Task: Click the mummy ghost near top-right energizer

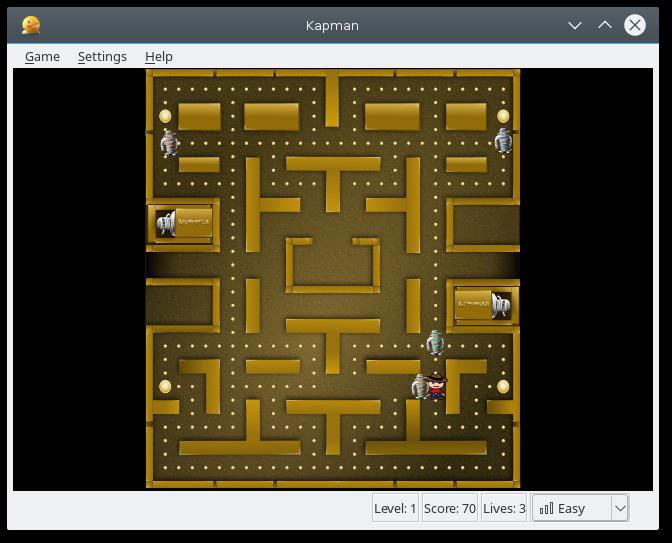Action: (x=503, y=141)
